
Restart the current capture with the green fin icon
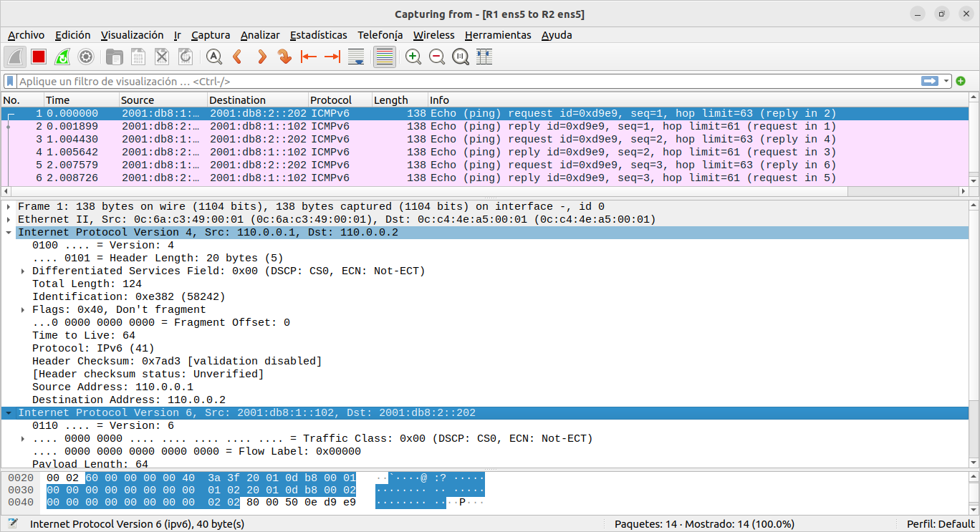[62, 57]
